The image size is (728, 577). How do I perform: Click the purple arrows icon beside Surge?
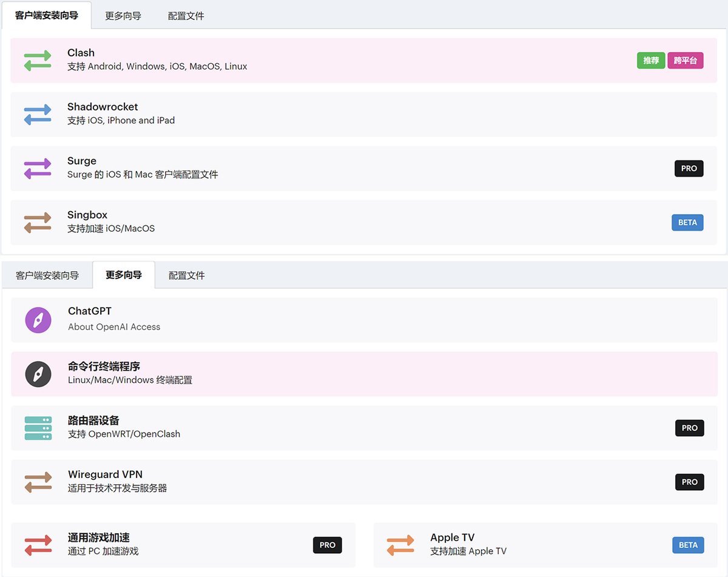38,168
